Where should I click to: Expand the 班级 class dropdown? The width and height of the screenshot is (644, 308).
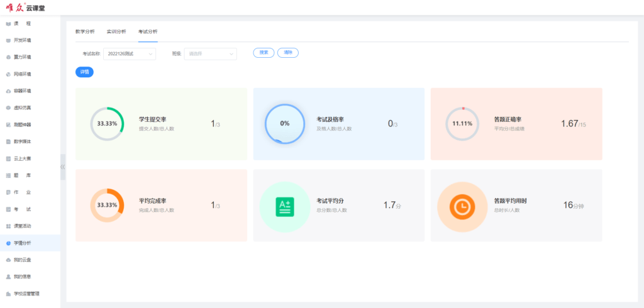(x=210, y=54)
